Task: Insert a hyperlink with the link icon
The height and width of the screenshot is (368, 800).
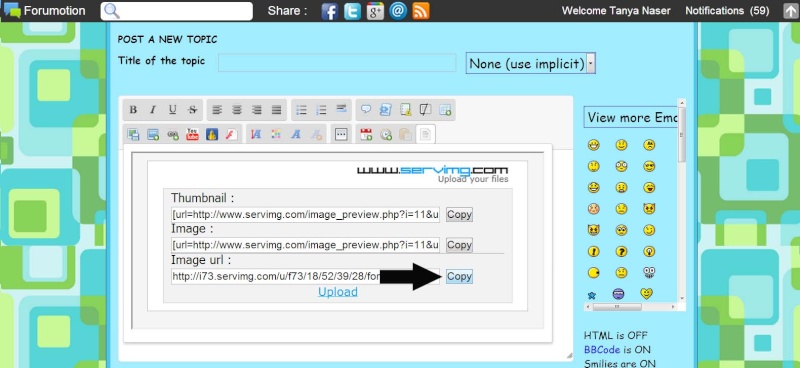Action: tap(173, 134)
